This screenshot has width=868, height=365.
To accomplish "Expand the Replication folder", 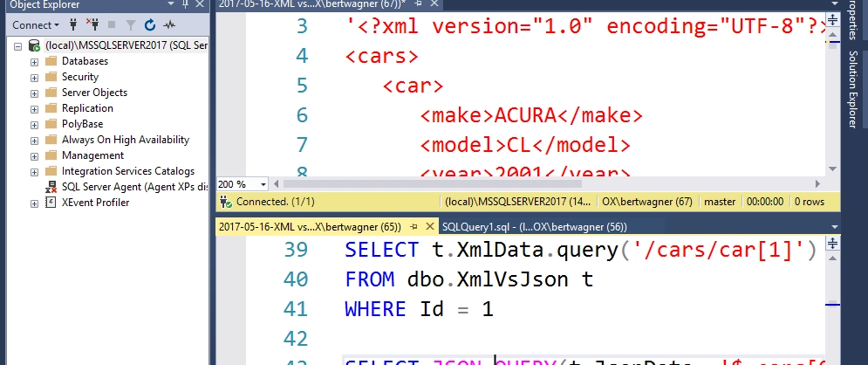I will [x=34, y=109].
